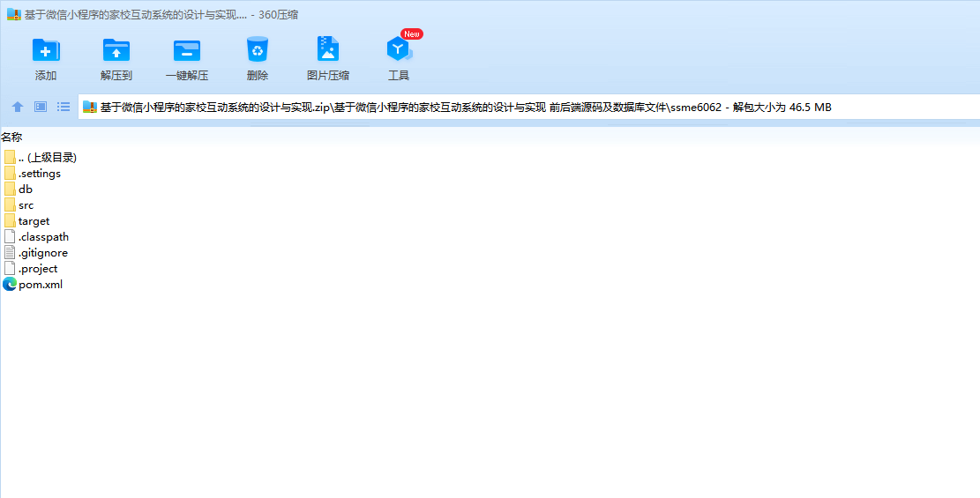This screenshot has width=980, height=498.
Task: Click the 名称 column header
Action: tap(11, 137)
